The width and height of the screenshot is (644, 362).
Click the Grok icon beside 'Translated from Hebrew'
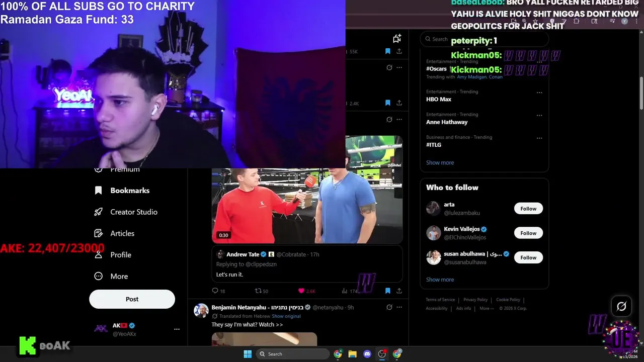coord(215,316)
